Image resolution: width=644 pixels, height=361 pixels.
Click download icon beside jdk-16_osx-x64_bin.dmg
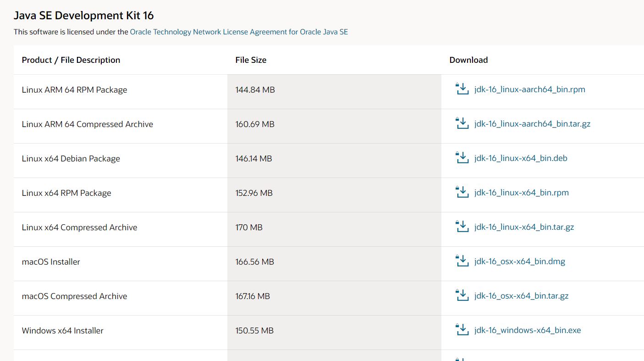pos(462,261)
